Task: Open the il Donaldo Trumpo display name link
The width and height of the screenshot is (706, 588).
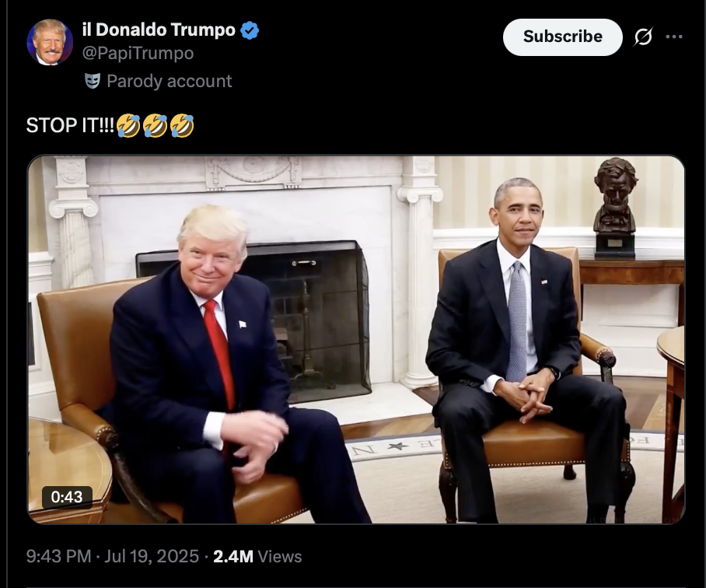Action: pyautogui.click(x=159, y=30)
